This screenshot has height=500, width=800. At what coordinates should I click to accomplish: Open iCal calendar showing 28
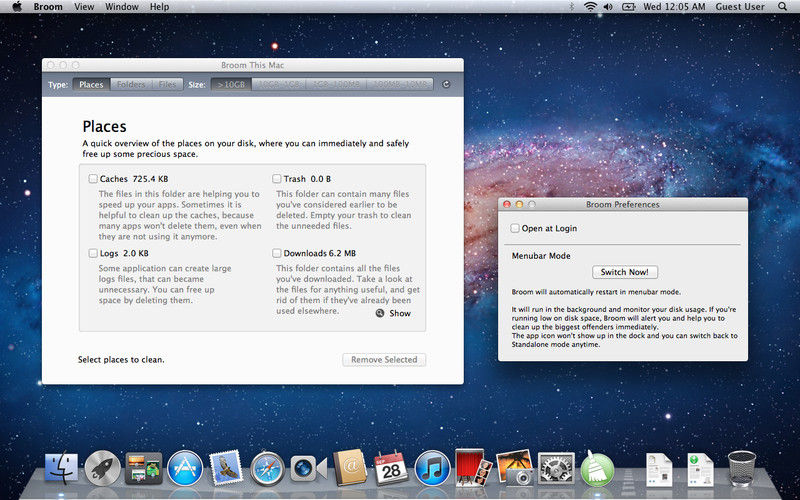[x=391, y=468]
